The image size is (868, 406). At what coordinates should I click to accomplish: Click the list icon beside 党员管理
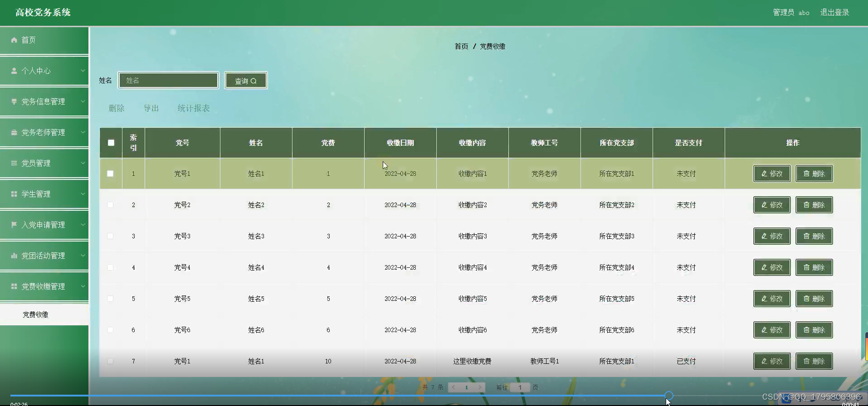pos(14,163)
